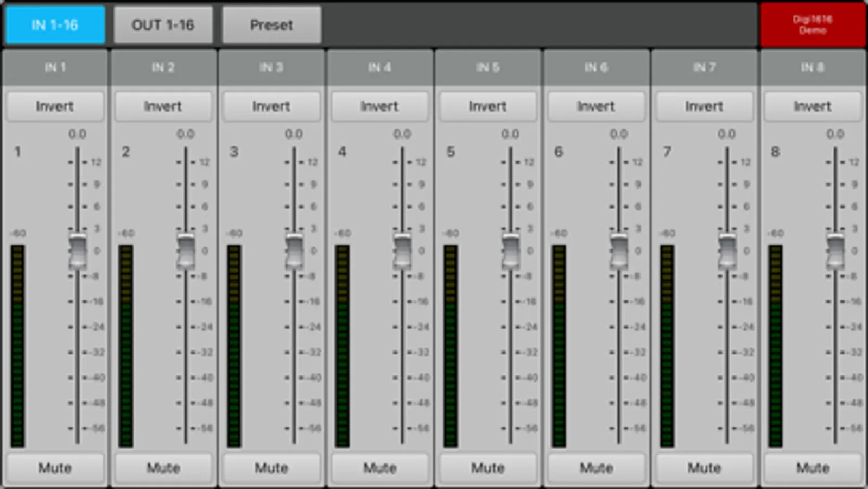Select the IN 2 channel header
The height and width of the screenshot is (489, 868).
(163, 67)
